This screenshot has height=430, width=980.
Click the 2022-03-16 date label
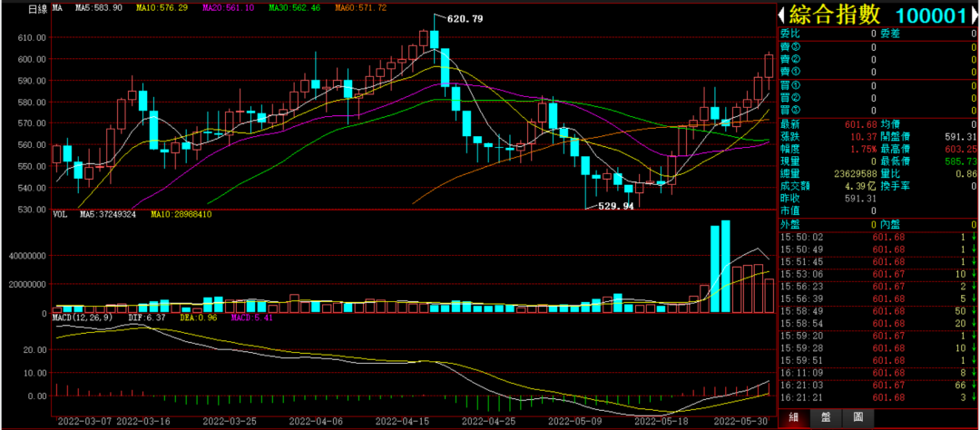142,421
